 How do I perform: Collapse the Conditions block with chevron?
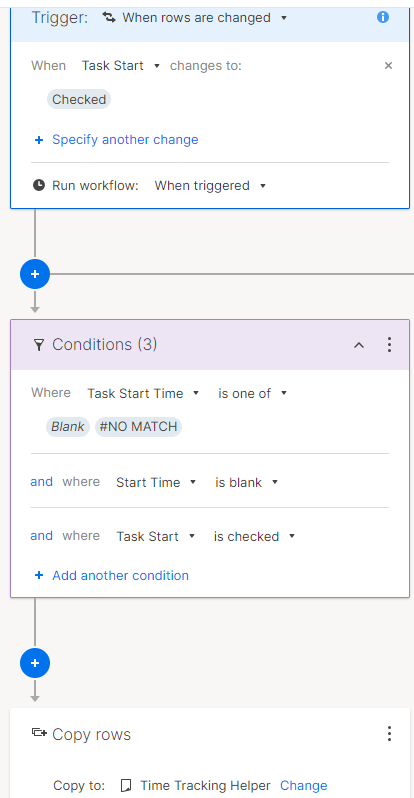[359, 345]
